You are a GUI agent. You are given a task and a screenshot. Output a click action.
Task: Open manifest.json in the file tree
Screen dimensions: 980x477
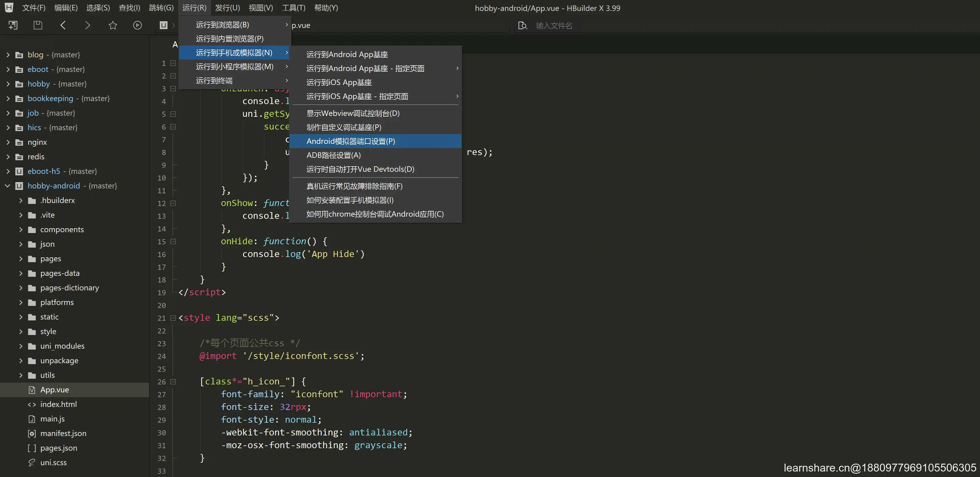63,433
